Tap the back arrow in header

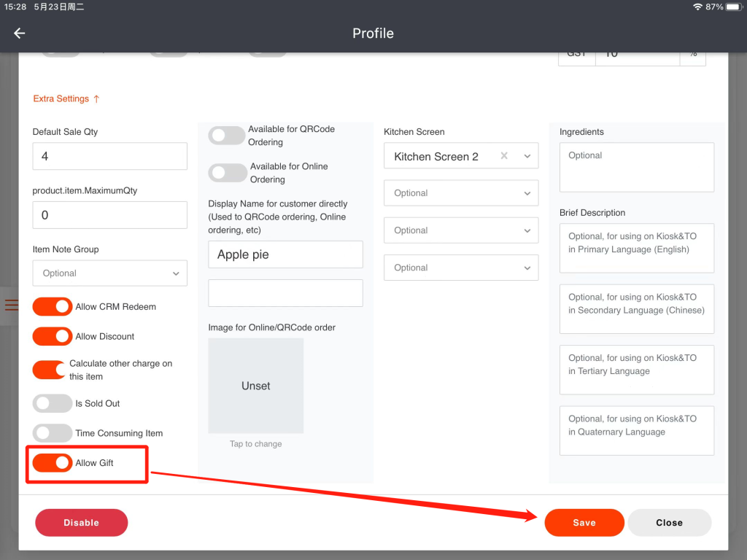point(20,34)
